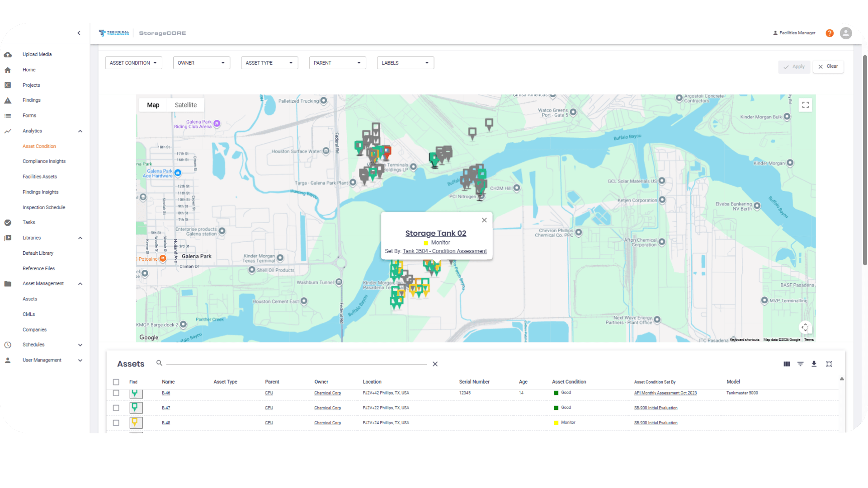868x488 pixels.
Task: Click the Findings warning triangle icon
Action: [8, 100]
